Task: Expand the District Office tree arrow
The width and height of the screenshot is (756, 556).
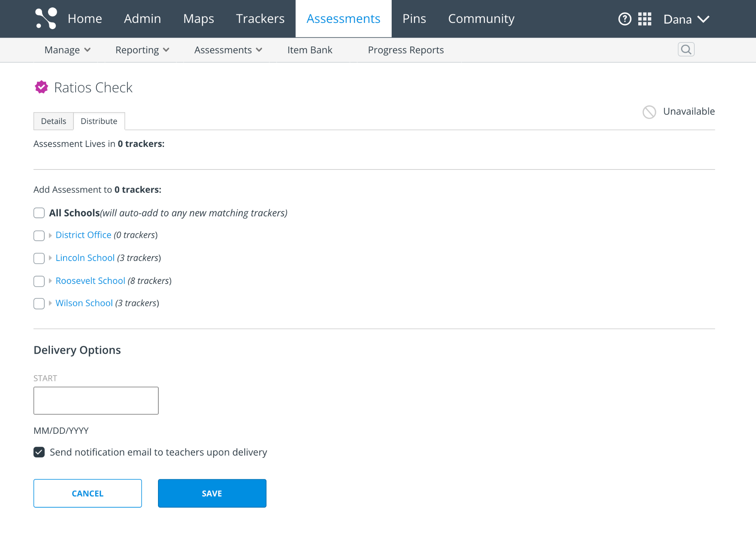Action: click(x=50, y=235)
